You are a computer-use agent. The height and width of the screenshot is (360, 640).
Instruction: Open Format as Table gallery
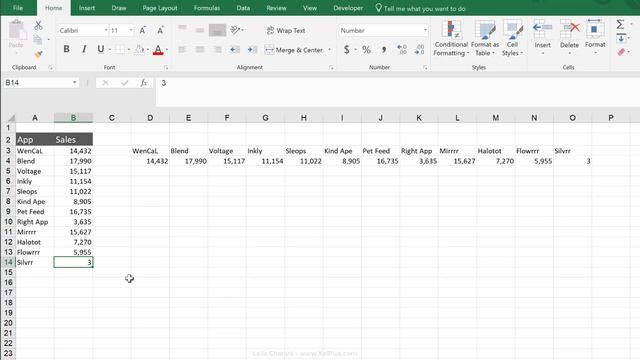point(485,39)
